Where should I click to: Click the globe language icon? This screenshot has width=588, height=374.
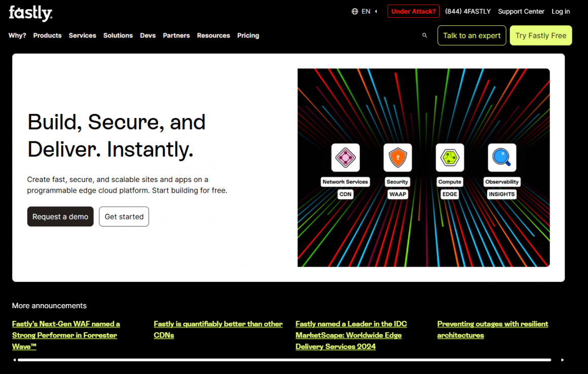[355, 12]
